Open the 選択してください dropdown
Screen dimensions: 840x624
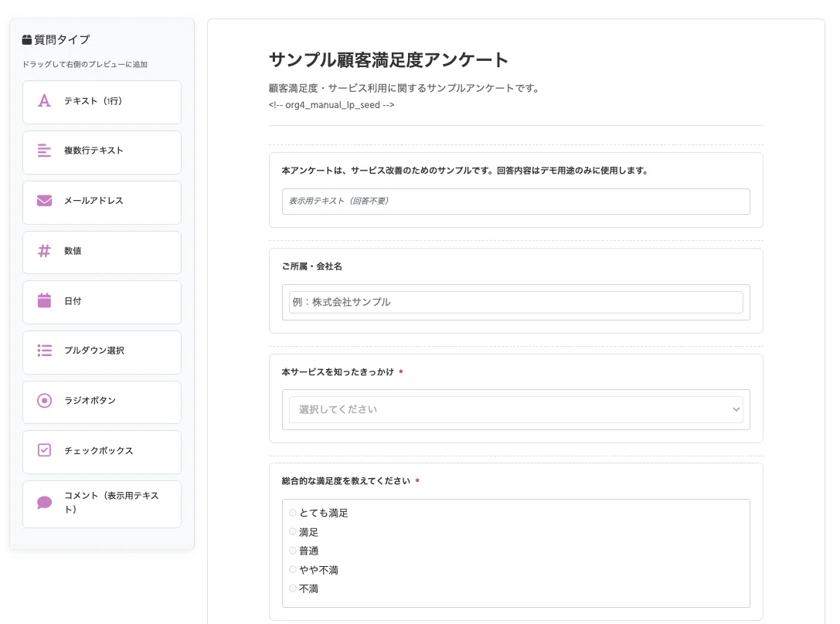tap(516, 409)
